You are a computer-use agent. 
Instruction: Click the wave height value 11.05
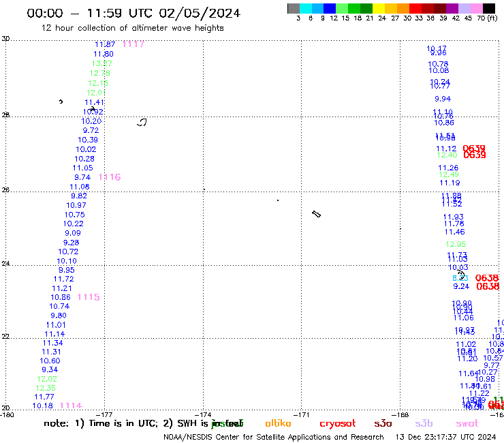[x=83, y=168]
